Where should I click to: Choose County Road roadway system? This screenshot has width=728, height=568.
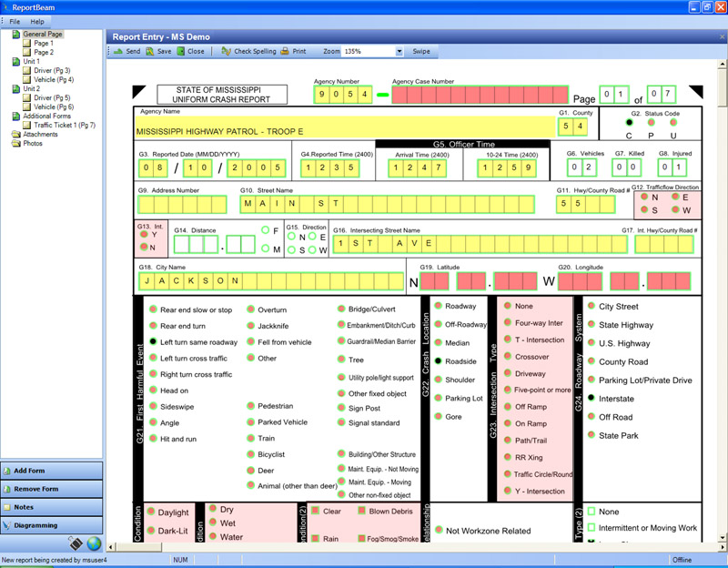[591, 360]
